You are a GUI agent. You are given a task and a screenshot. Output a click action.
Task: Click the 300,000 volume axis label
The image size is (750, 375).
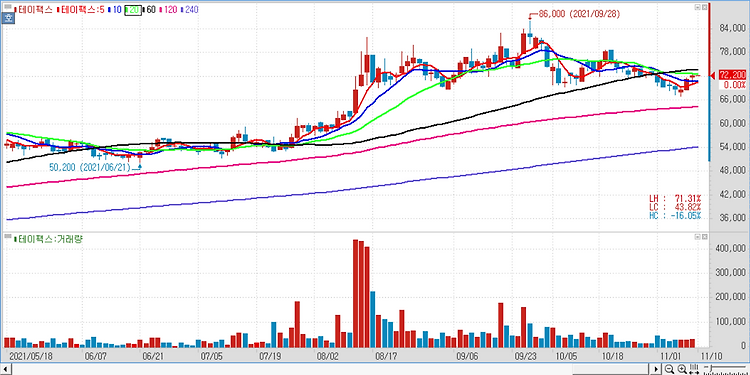pos(730,273)
